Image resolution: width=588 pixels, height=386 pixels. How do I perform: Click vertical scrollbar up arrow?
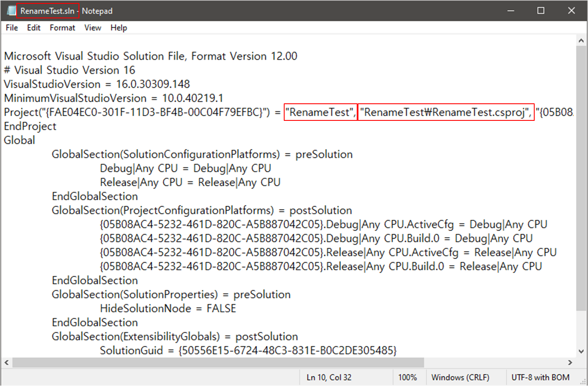click(x=581, y=41)
